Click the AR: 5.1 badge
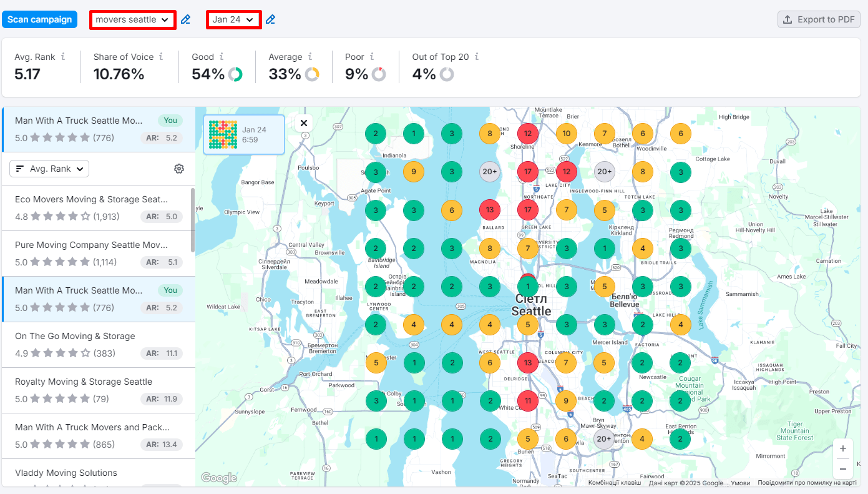868x494 pixels. click(x=162, y=262)
